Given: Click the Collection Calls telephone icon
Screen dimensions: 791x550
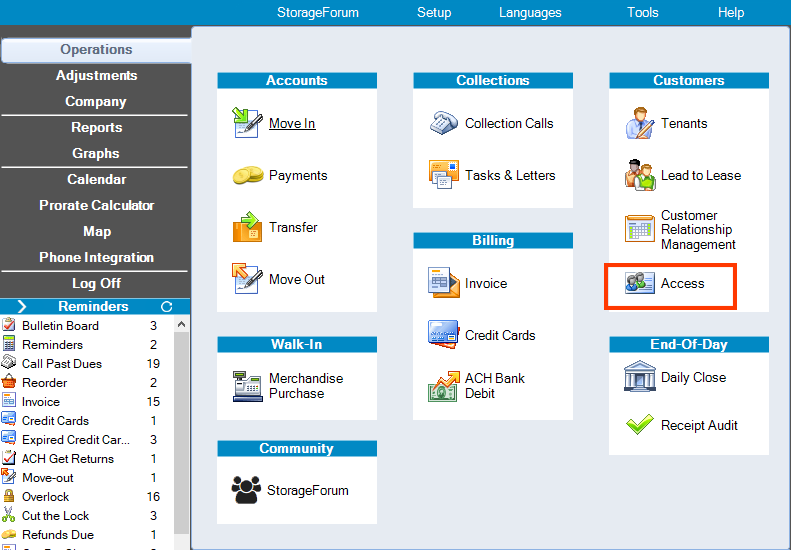Looking at the screenshot, I should [x=443, y=123].
